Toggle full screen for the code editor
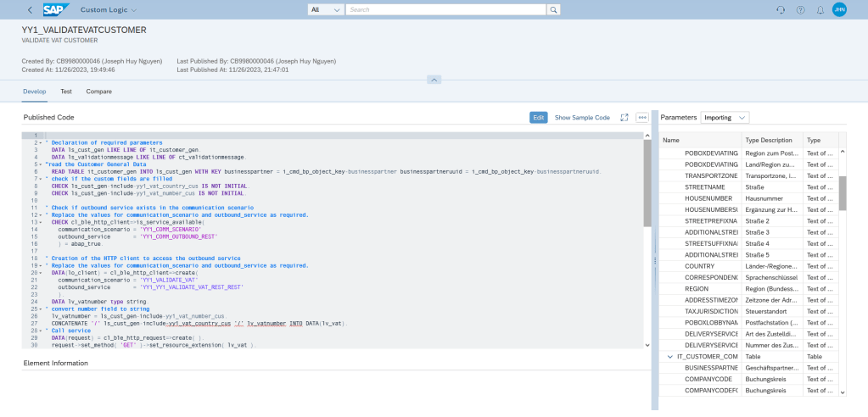Viewport: 868px width, 417px height. pos(624,117)
